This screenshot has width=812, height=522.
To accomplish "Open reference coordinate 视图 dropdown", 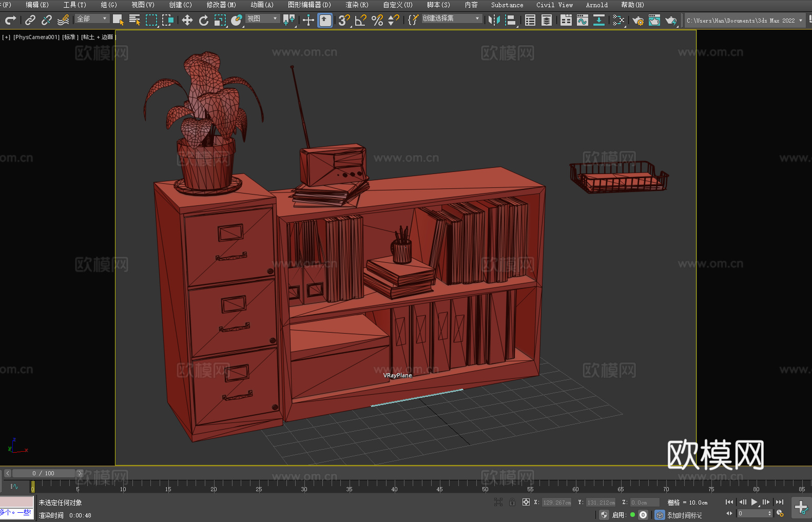I will [x=262, y=18].
